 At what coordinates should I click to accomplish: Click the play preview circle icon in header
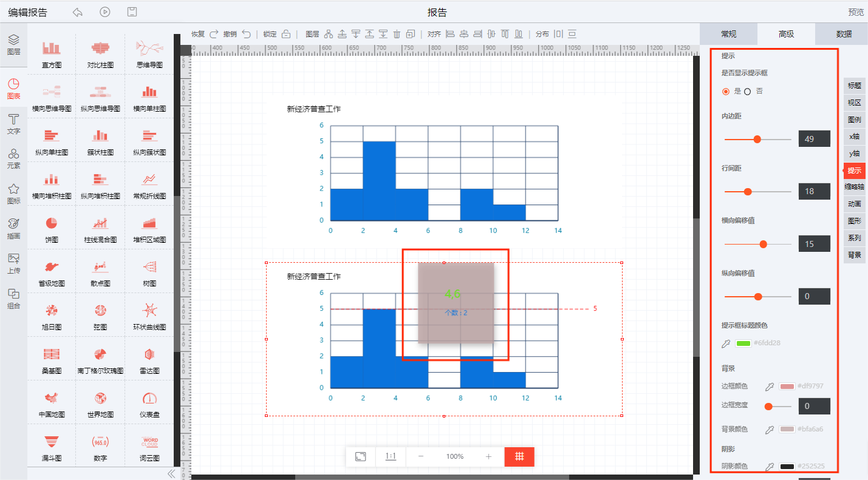pyautogui.click(x=105, y=12)
